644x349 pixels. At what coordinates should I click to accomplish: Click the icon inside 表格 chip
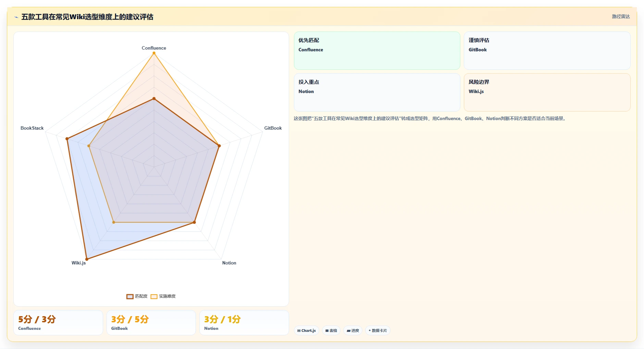point(327,331)
